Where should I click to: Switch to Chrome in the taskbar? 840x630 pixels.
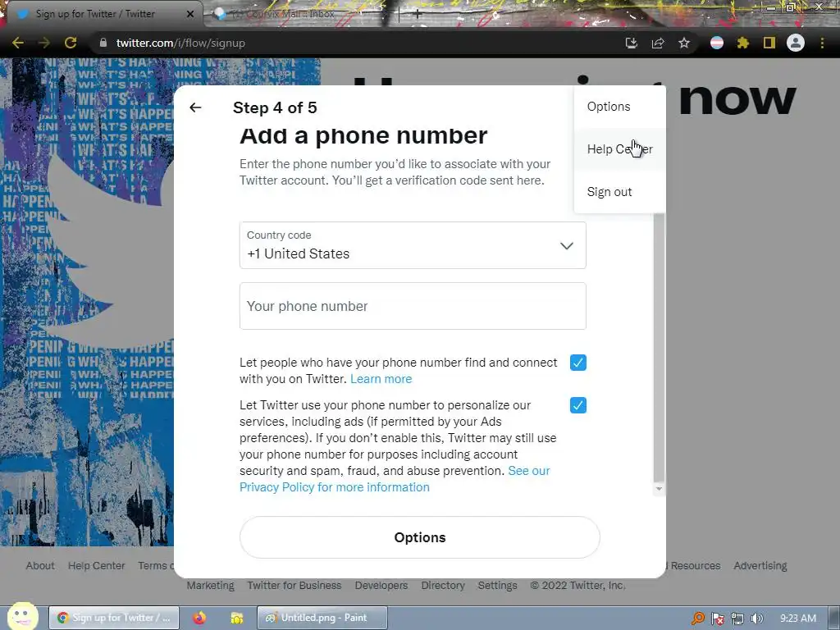pos(113,618)
